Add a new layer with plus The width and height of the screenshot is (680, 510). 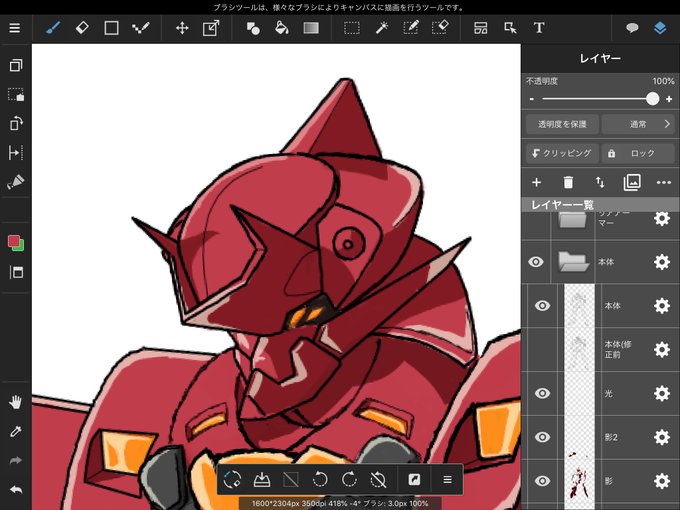point(536,183)
